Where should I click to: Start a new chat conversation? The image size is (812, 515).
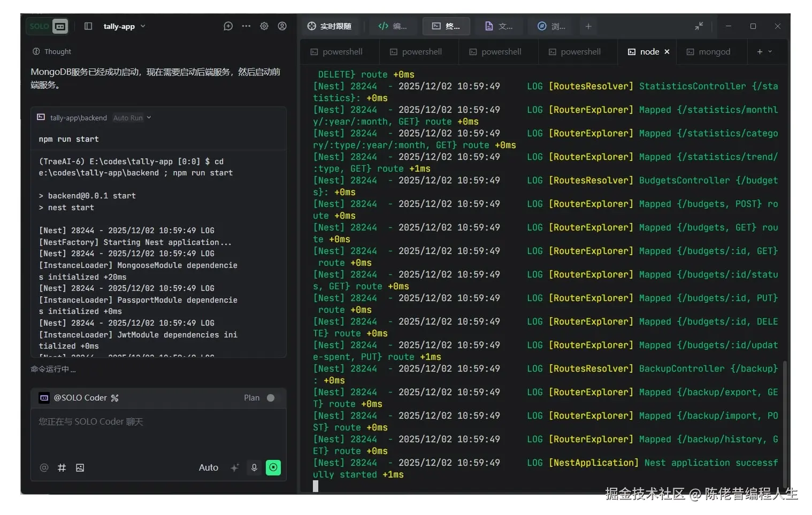(228, 26)
